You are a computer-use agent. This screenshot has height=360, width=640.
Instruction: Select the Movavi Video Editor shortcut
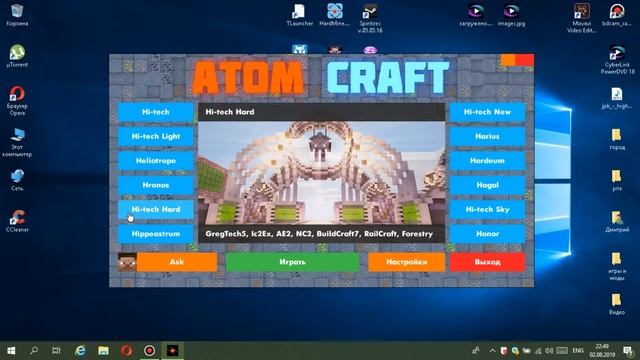(582, 18)
